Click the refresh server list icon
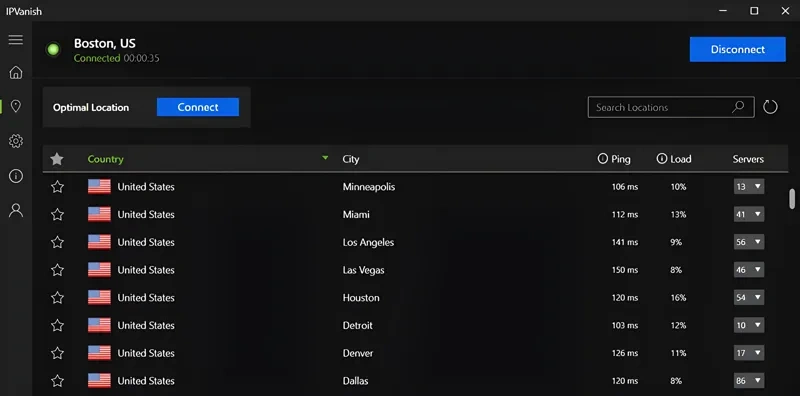Screen dimensions: 800x396 pyautogui.click(x=770, y=107)
